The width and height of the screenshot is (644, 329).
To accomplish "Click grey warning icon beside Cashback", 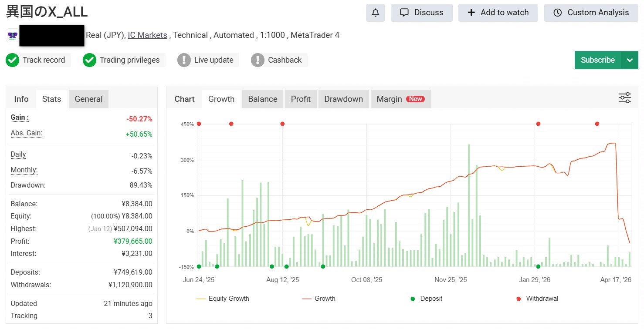I will click(258, 60).
